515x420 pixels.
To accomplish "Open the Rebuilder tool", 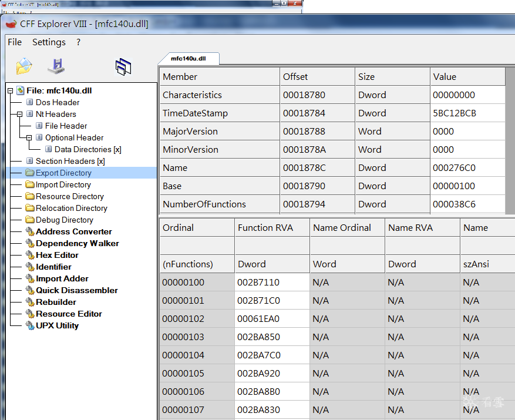I will coord(56,302).
